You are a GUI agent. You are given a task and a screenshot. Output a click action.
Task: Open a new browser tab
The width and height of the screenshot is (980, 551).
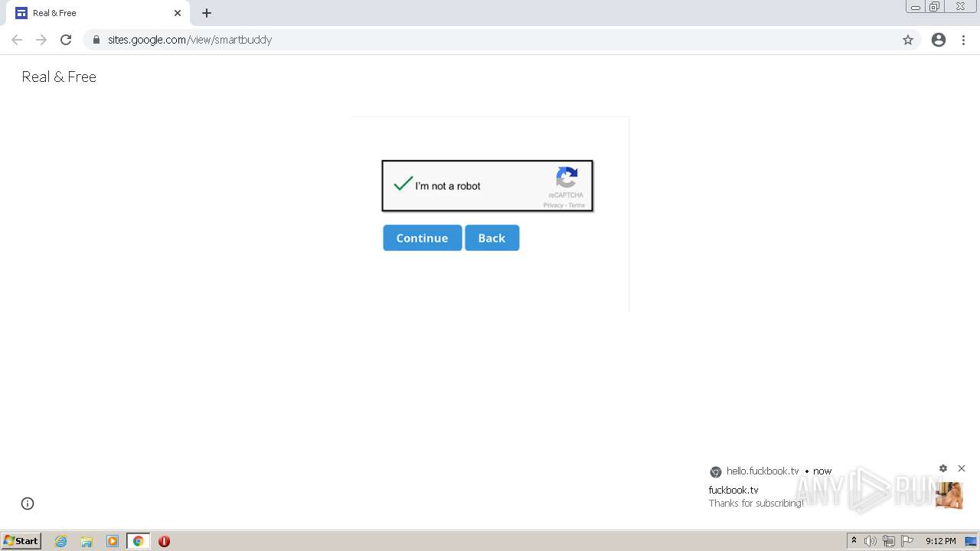point(207,13)
